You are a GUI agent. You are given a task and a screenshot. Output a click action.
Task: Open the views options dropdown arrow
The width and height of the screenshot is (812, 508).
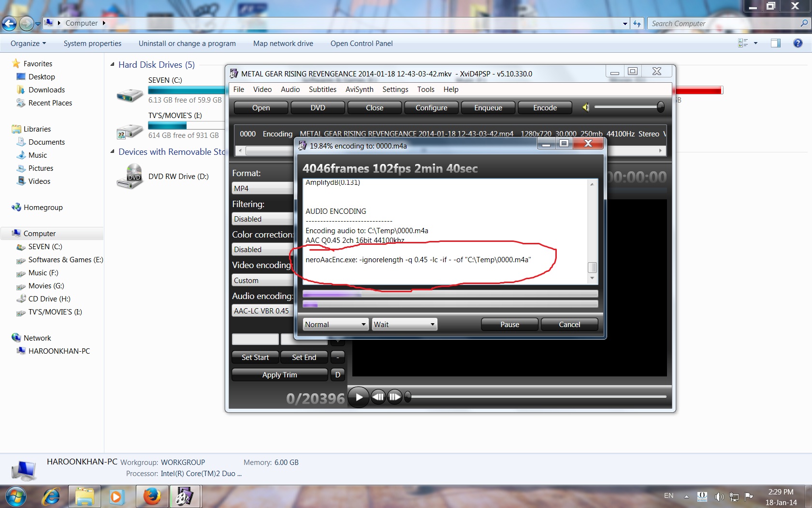pyautogui.click(x=755, y=43)
